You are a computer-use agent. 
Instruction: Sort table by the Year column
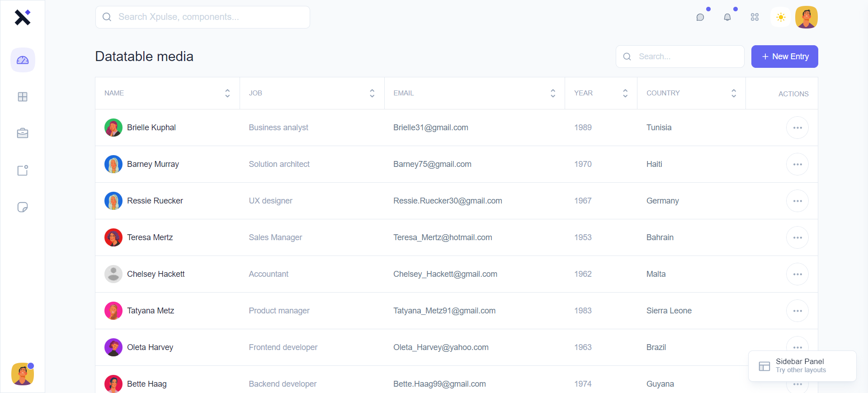[x=625, y=93]
